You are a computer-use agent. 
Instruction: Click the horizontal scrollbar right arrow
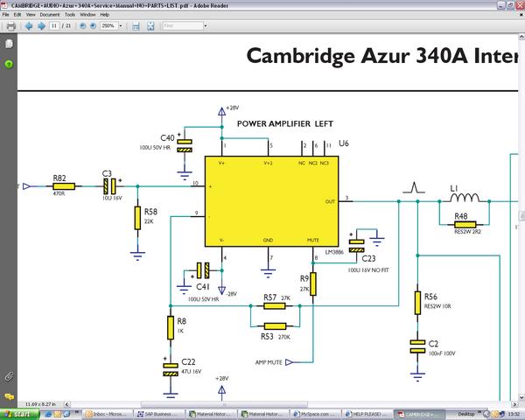click(x=515, y=404)
